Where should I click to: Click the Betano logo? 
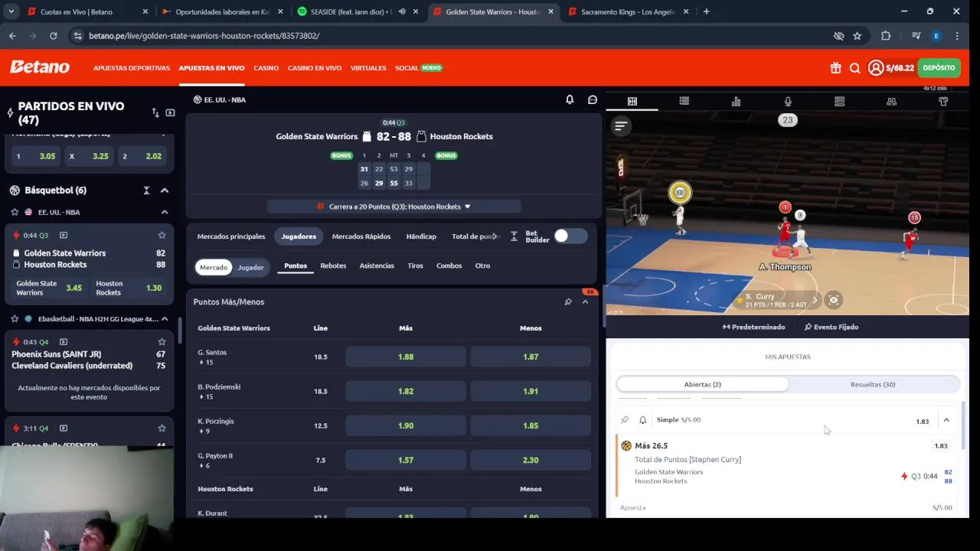point(40,67)
